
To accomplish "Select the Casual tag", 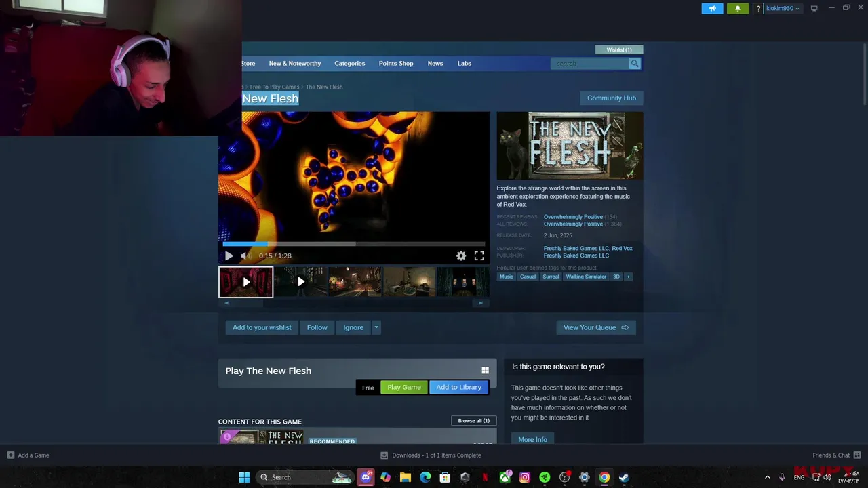I will [528, 277].
